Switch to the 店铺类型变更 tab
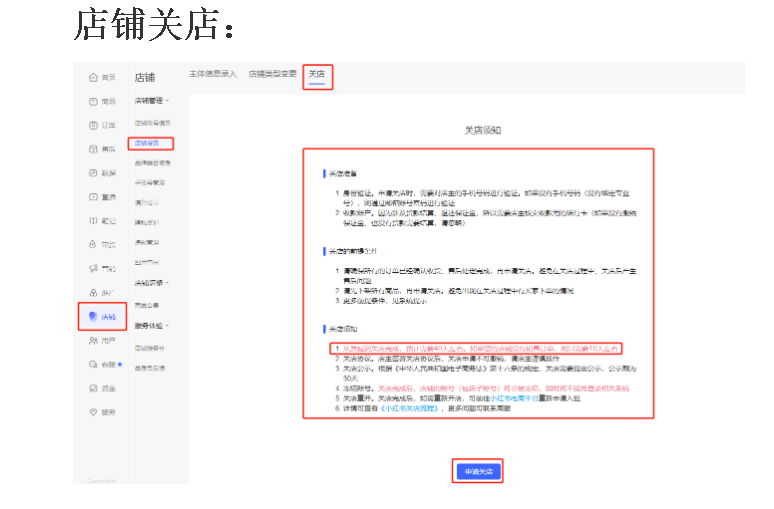 [x=273, y=75]
